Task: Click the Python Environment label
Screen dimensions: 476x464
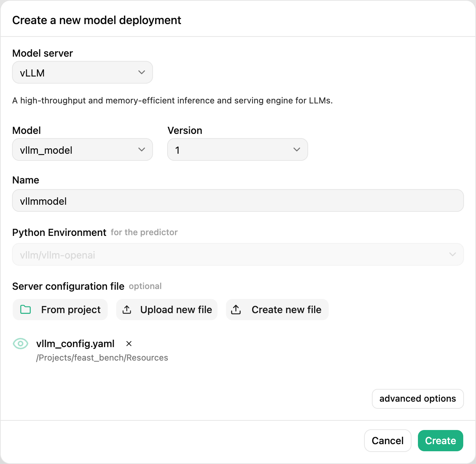Action: point(59,232)
